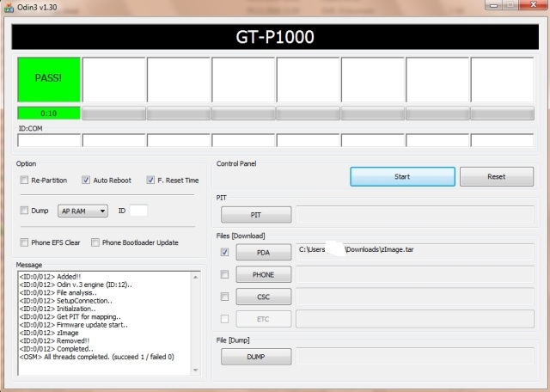
Task: Select the 'Added!!' log line
Action: click(50, 277)
